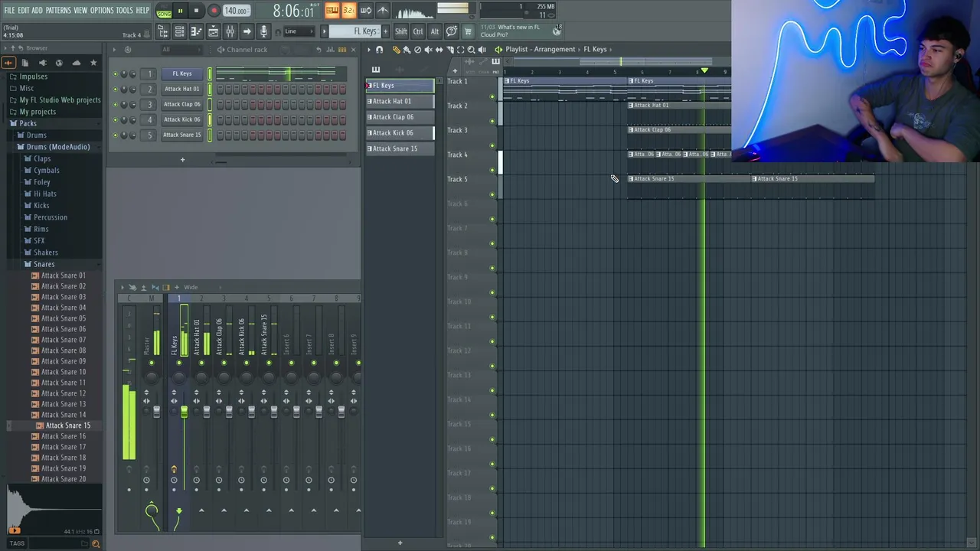The image size is (980, 551).
Task: Select Attack Clap 06 pattern in picker
Action: click(x=400, y=117)
